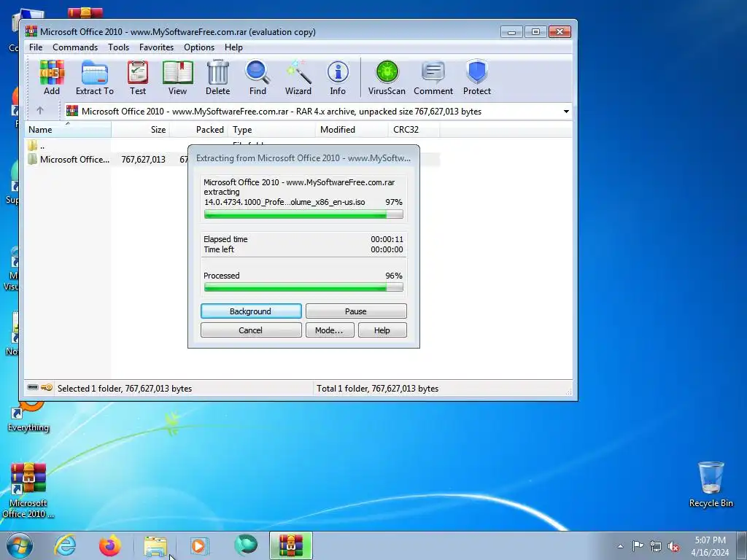Click Help in extraction dialog

(x=382, y=330)
